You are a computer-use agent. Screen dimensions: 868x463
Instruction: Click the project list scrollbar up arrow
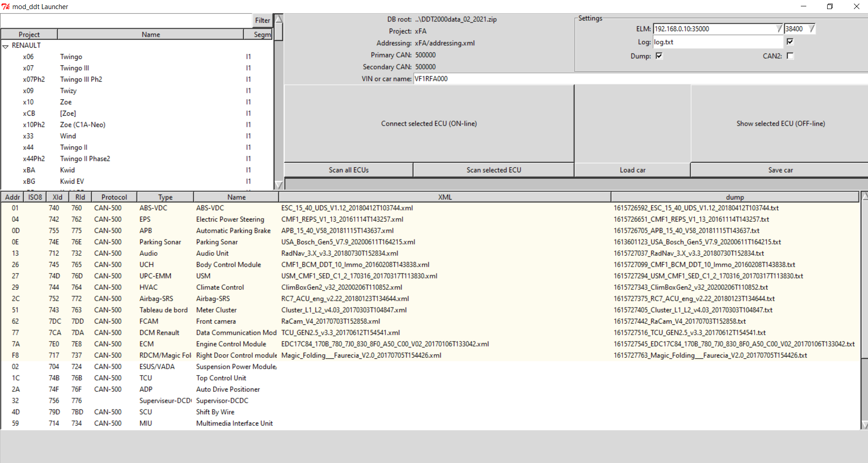point(279,19)
